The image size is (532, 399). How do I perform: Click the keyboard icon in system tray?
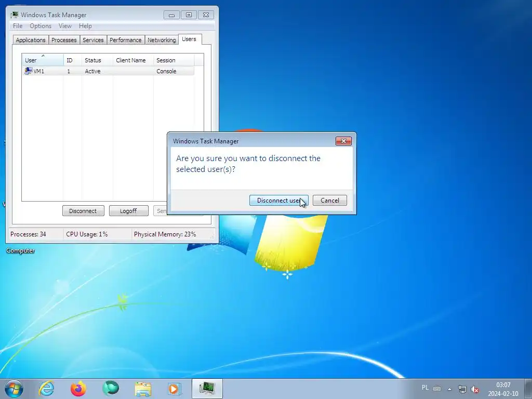pos(437,389)
